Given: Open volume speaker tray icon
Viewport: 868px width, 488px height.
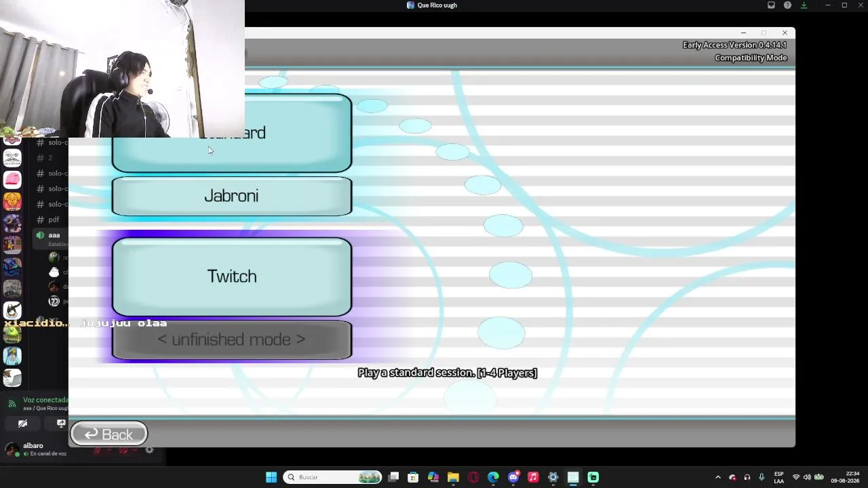Looking at the screenshot, I should pos(808,477).
